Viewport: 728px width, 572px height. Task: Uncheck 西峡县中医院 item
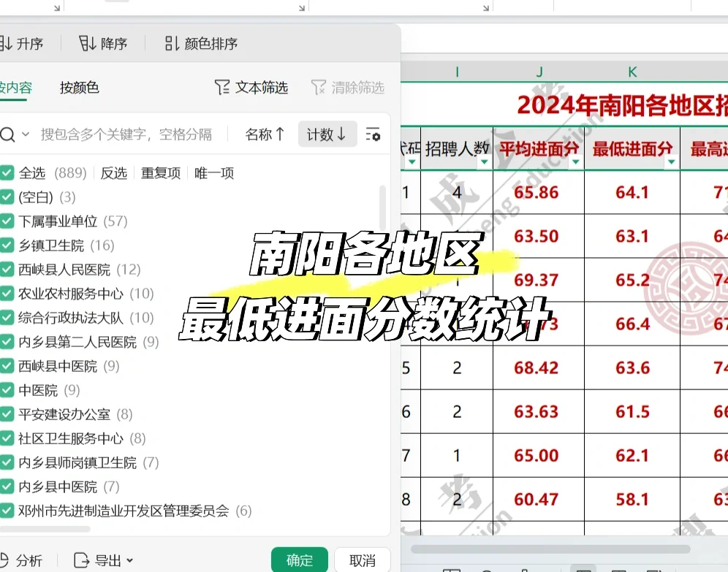point(7,366)
